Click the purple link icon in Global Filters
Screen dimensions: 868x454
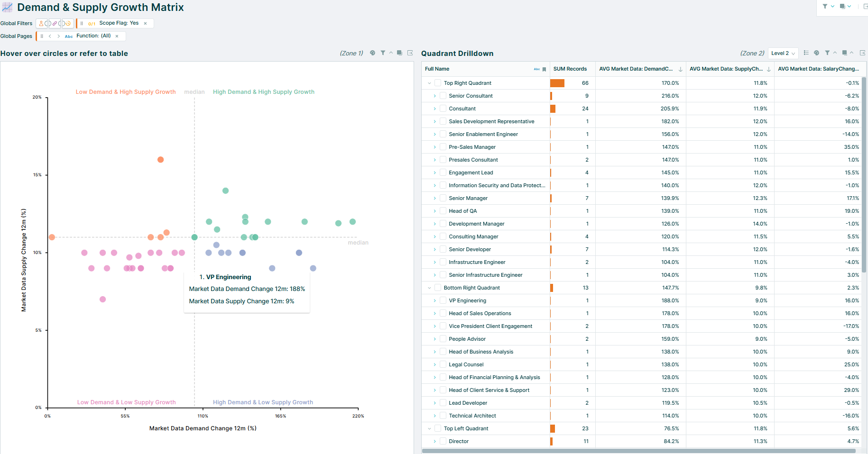click(x=55, y=23)
